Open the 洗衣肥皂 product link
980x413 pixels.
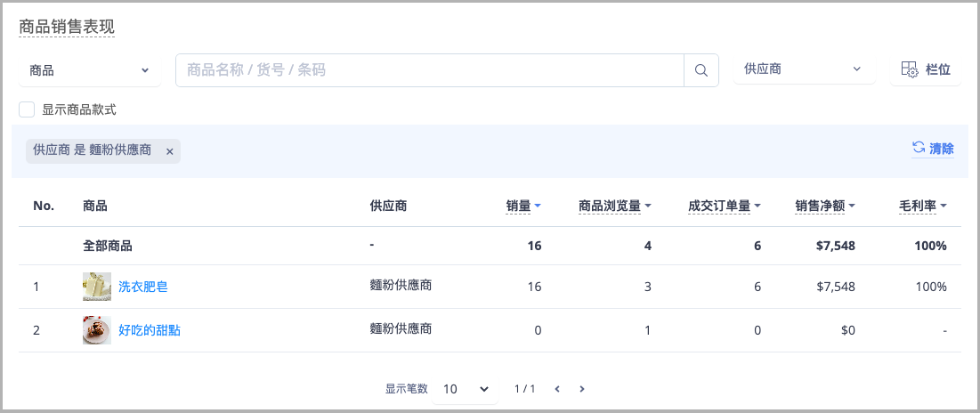[x=143, y=287]
